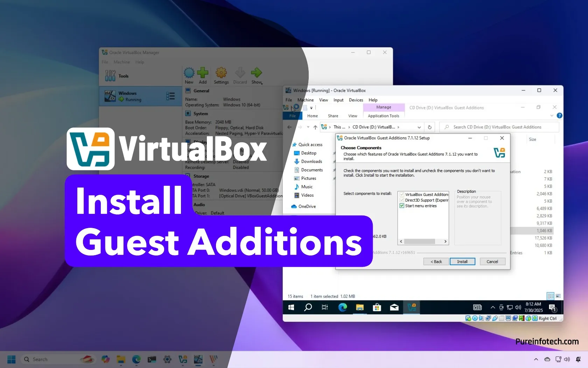Expand breadcrumb chevron after CD Drive (D:)
588x368 pixels.
pos(398,127)
